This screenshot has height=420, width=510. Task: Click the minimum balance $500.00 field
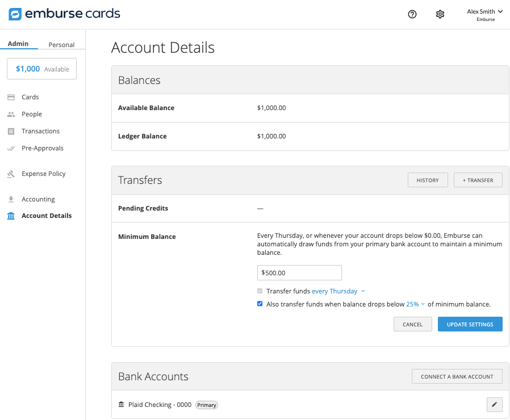tap(299, 273)
